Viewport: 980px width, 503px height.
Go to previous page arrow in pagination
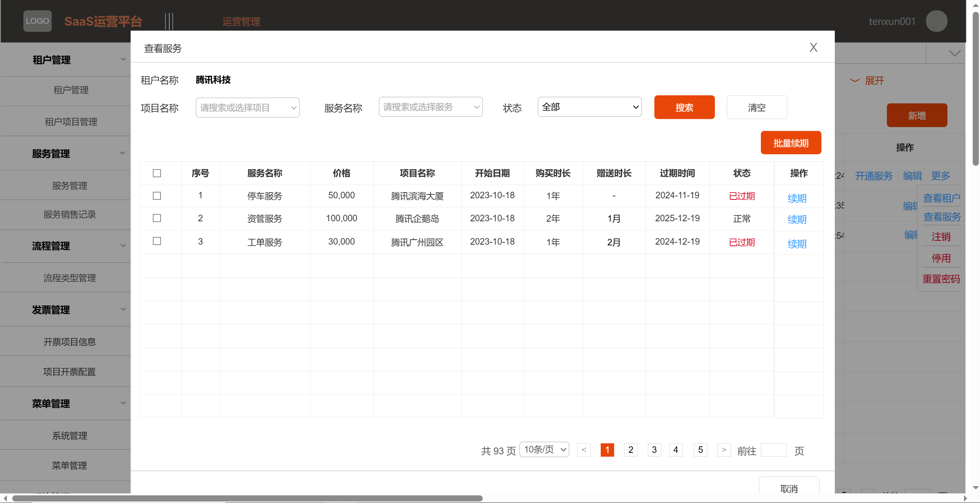(583, 450)
